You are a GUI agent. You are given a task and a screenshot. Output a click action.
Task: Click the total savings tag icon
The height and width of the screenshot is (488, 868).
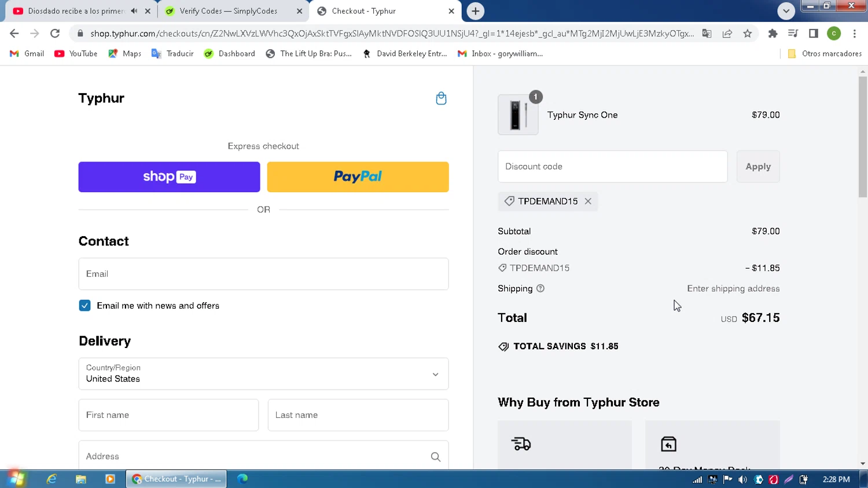tap(503, 346)
